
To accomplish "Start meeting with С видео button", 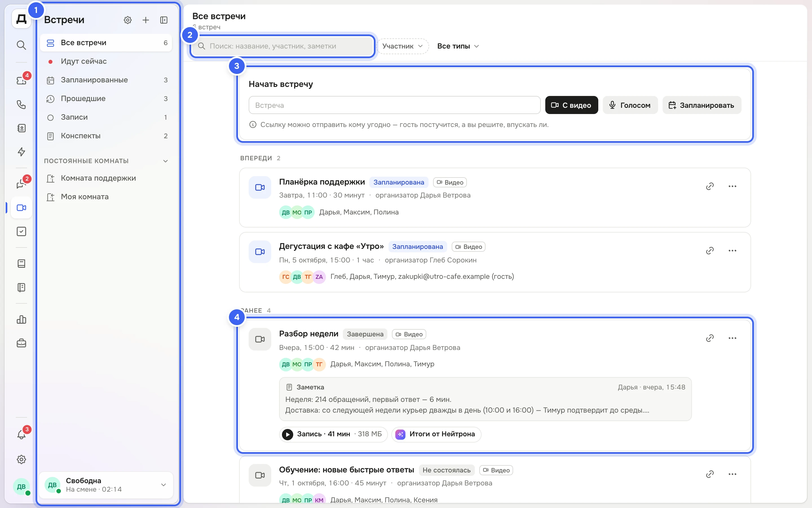I will [572, 105].
